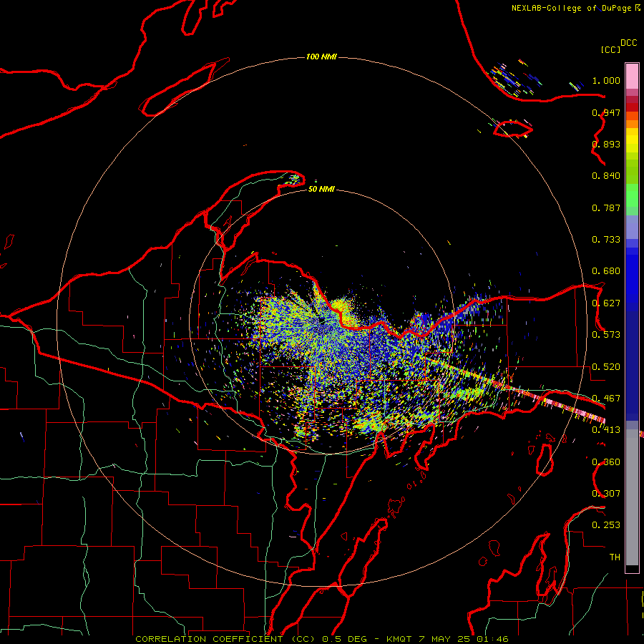This screenshot has width=644, height=644.
Task: Click the 0.680 scale value
Action: 606,271
